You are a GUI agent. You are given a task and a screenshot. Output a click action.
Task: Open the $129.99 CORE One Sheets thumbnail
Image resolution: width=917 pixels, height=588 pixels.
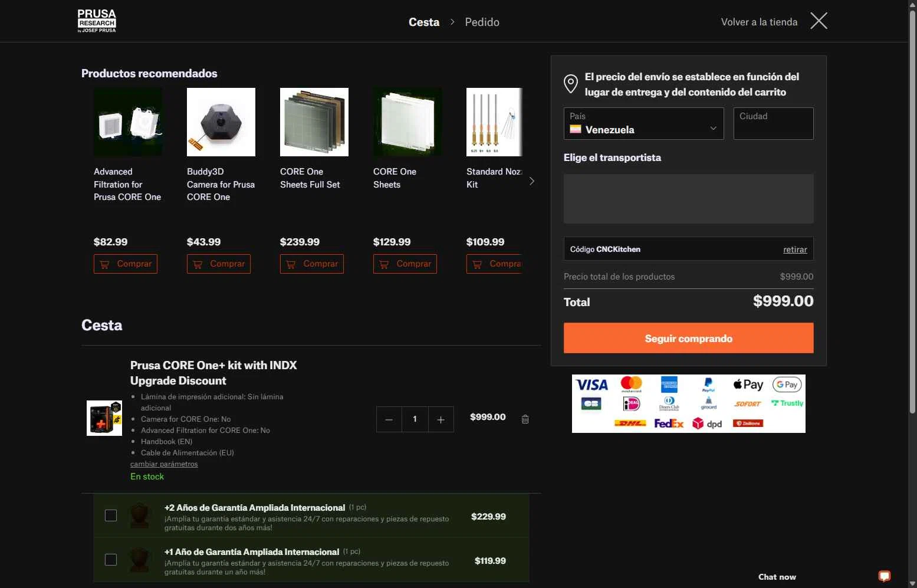(407, 122)
